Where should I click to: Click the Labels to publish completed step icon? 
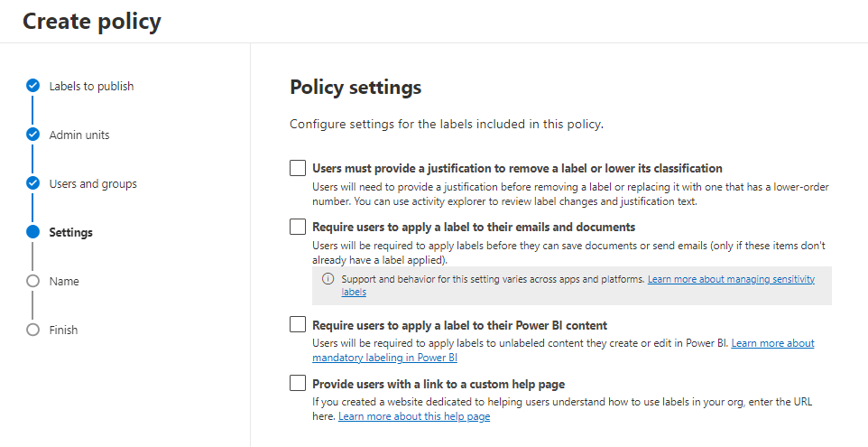(x=33, y=86)
